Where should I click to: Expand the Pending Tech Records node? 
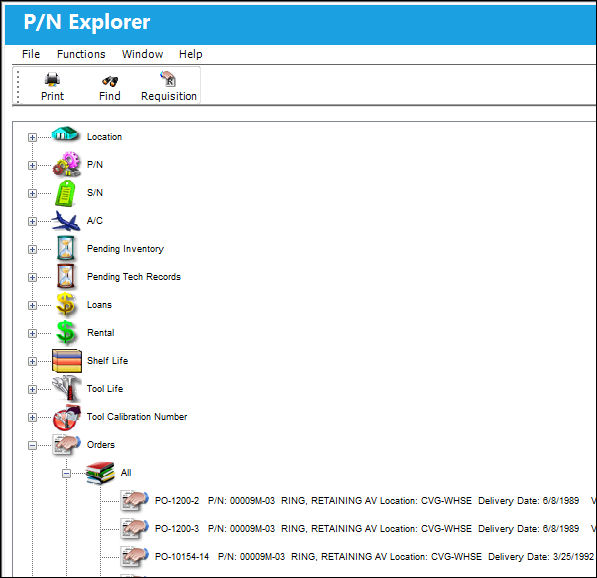click(32, 277)
